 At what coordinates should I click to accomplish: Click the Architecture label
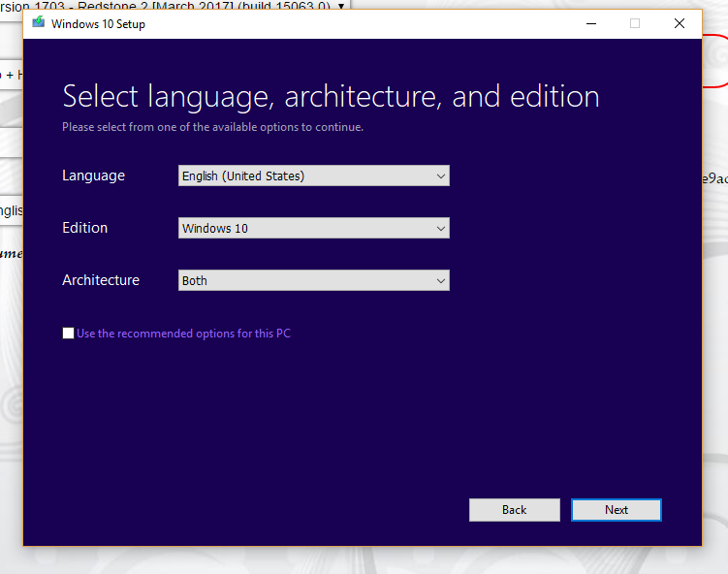(x=101, y=280)
